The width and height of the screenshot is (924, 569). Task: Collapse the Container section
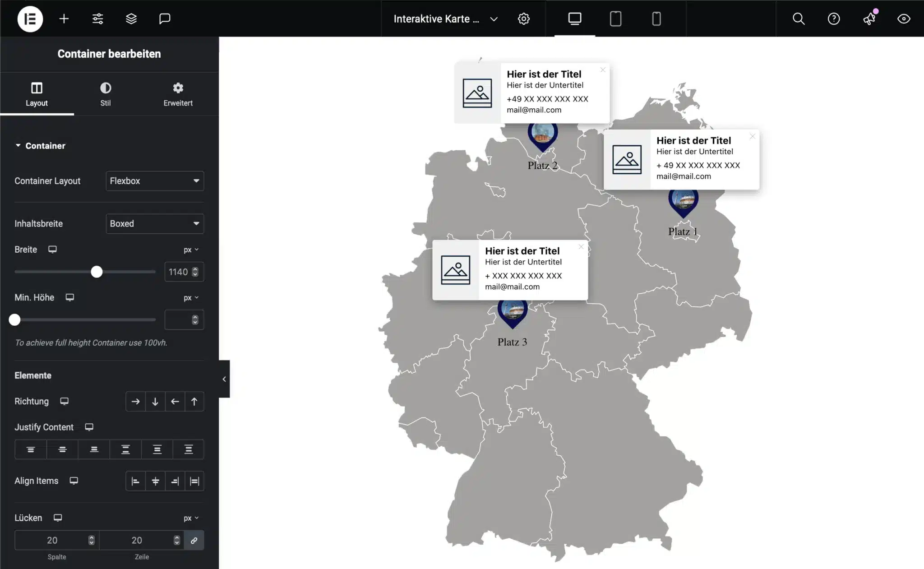pyautogui.click(x=18, y=146)
